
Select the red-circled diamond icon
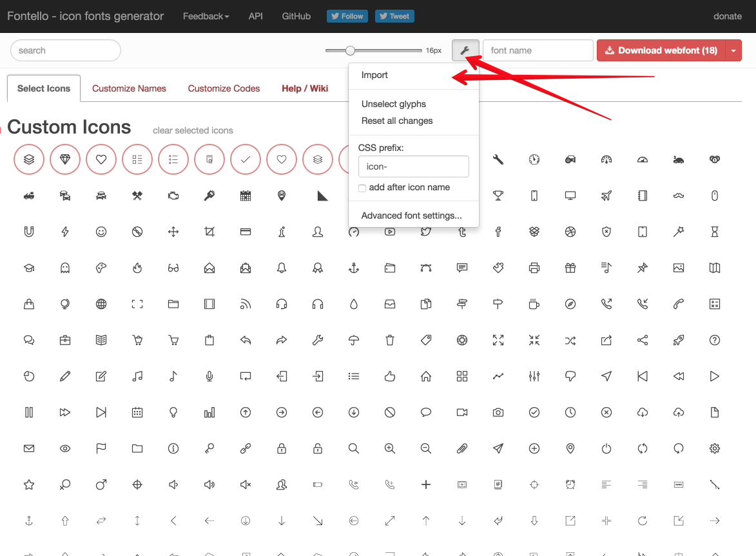point(65,159)
